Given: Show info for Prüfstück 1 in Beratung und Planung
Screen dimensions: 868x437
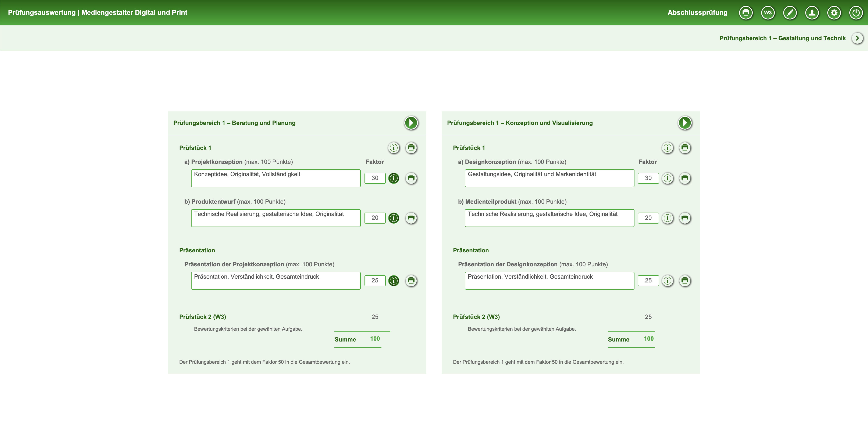Looking at the screenshot, I should [x=394, y=148].
